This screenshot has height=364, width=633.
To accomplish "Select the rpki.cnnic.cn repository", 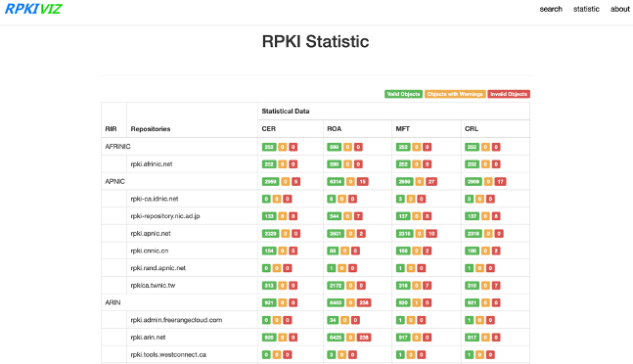I will click(150, 250).
